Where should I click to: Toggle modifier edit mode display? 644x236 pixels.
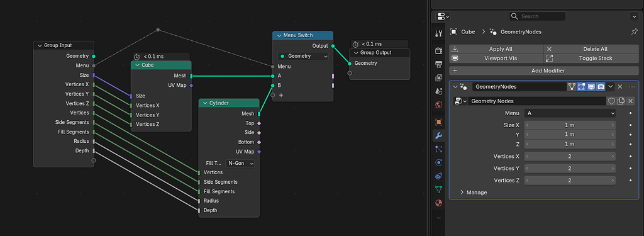pos(581,87)
